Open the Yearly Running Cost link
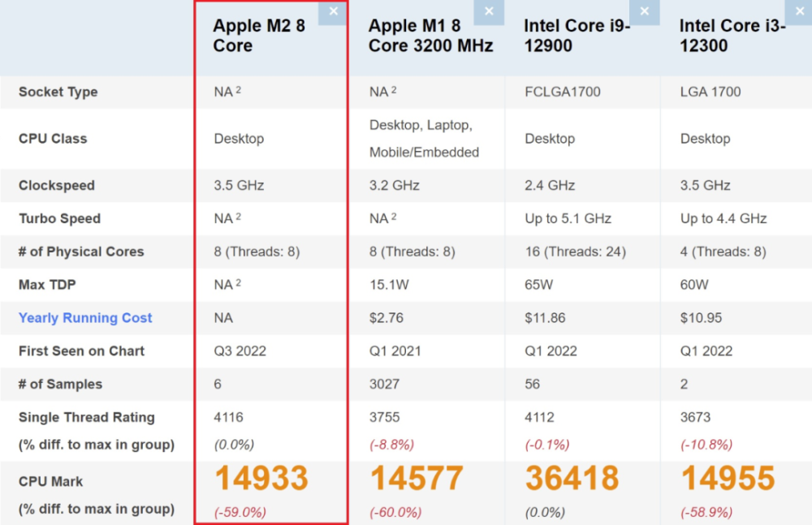 coord(84,317)
